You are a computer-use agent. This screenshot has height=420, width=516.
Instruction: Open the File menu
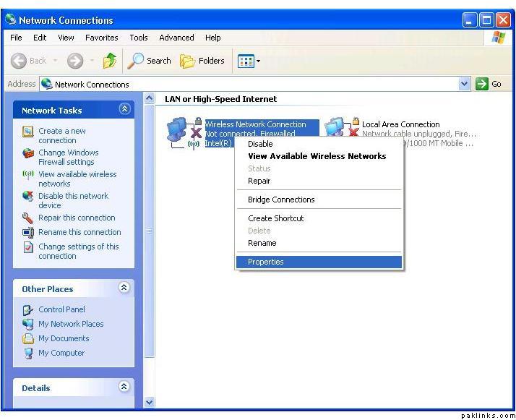click(16, 38)
